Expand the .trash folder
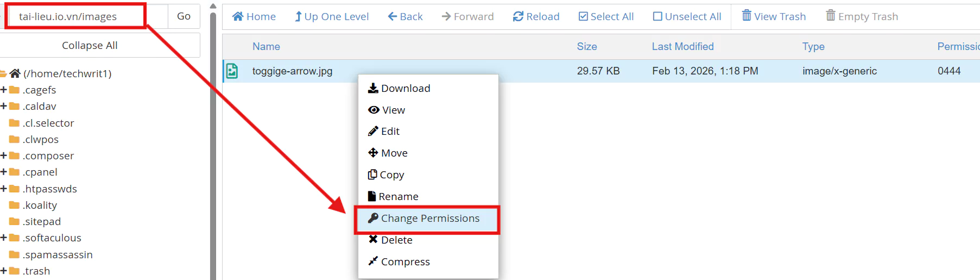980x280 pixels. click(x=4, y=271)
